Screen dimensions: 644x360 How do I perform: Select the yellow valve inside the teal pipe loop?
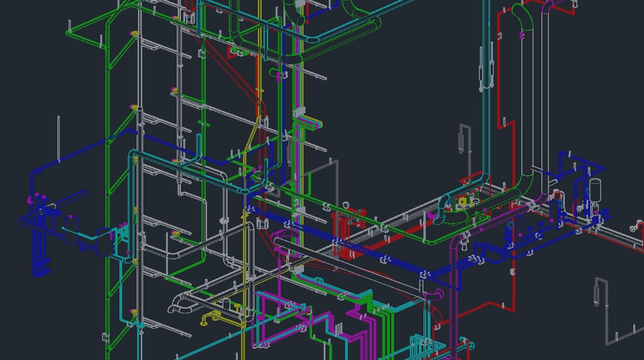click(462, 201)
